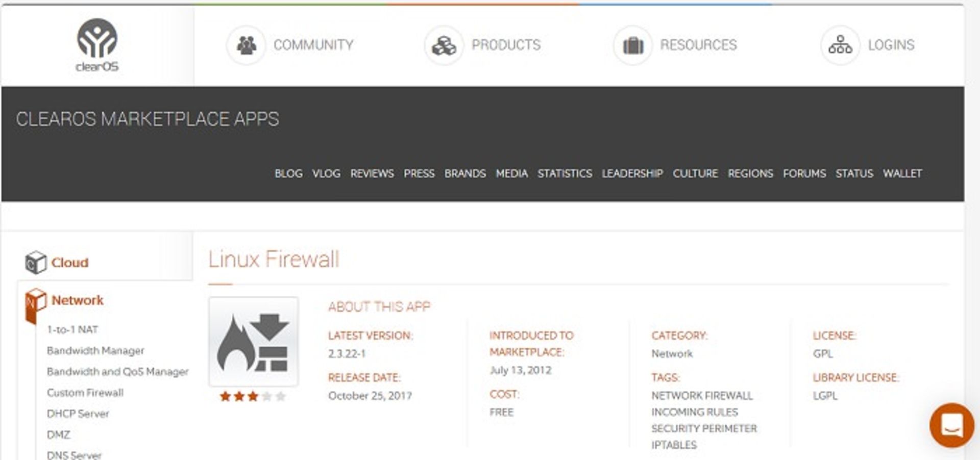This screenshot has width=980, height=460.
Task: Click the Cloud category cube icon
Action: tap(36, 262)
